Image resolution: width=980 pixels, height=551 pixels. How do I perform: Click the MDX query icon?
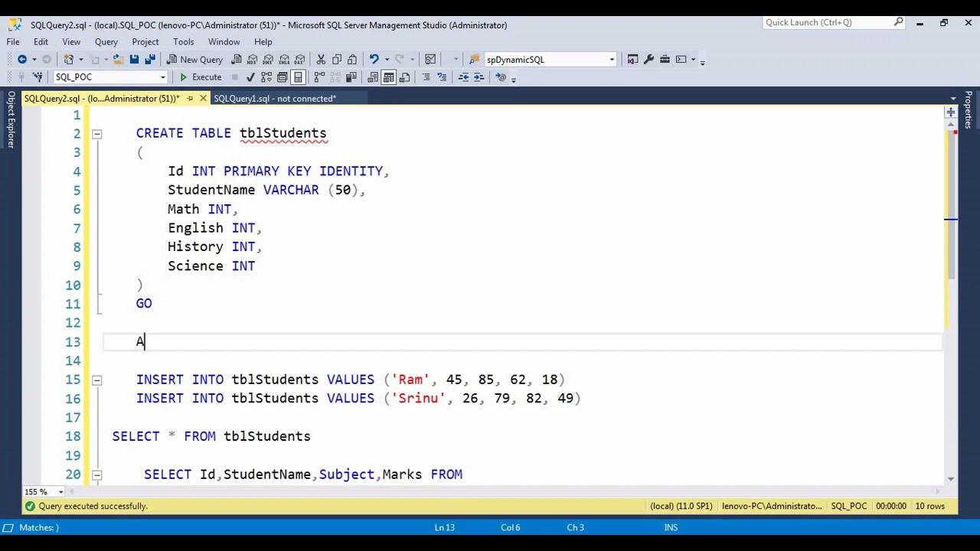click(x=252, y=59)
